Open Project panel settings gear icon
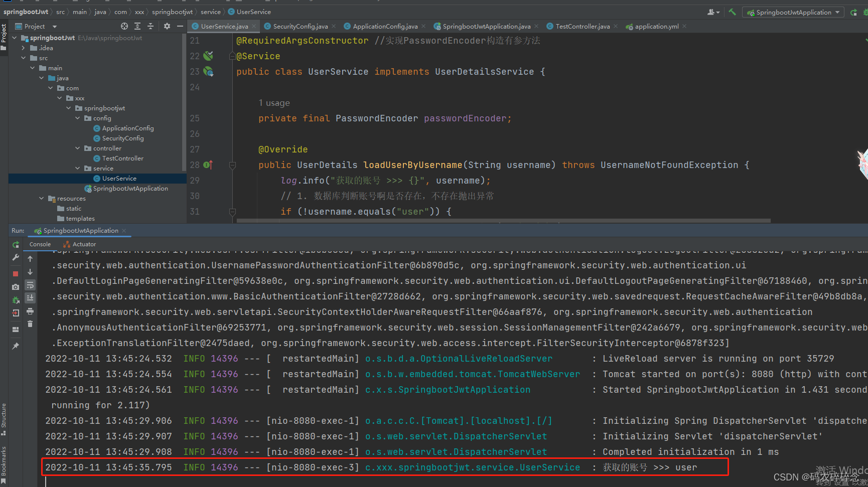The image size is (868, 487). [166, 26]
